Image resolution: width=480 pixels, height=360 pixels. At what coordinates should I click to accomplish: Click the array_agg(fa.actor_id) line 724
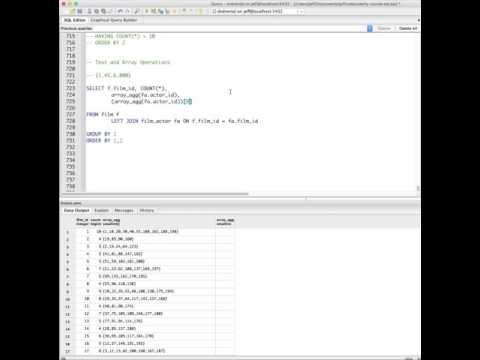tap(145, 95)
